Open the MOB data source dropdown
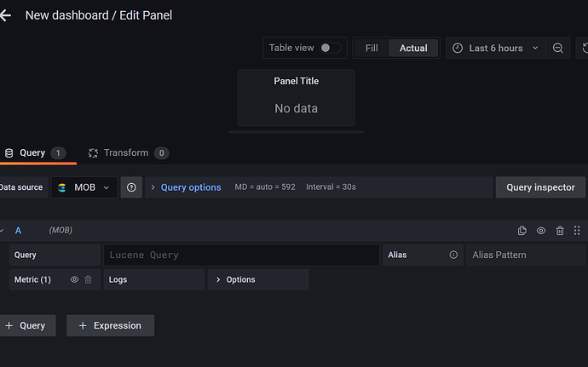The image size is (588, 367). 84,187
